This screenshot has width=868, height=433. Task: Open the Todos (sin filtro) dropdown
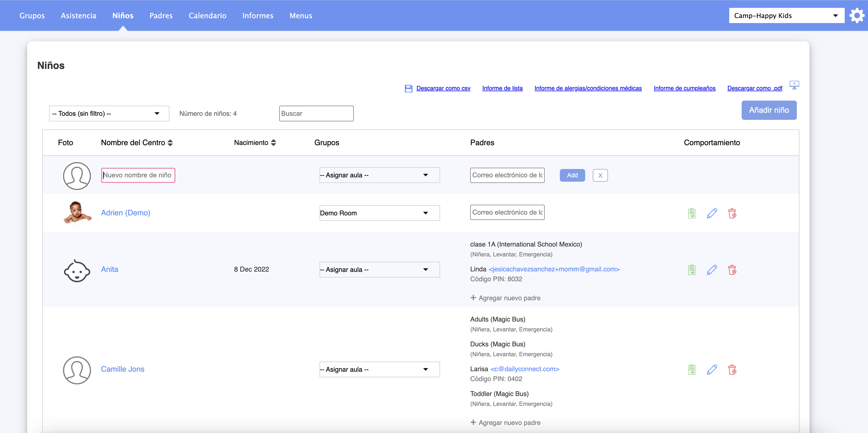click(x=109, y=113)
